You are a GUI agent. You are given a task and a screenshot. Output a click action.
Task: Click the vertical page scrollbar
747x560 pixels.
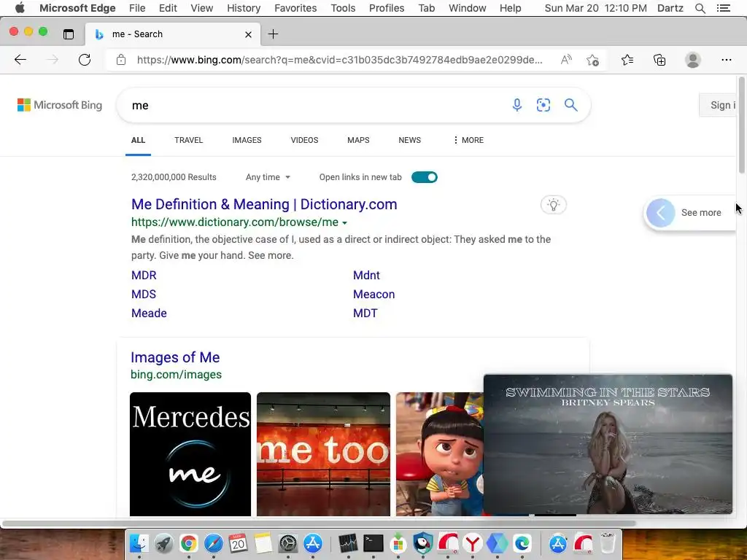tap(741, 125)
